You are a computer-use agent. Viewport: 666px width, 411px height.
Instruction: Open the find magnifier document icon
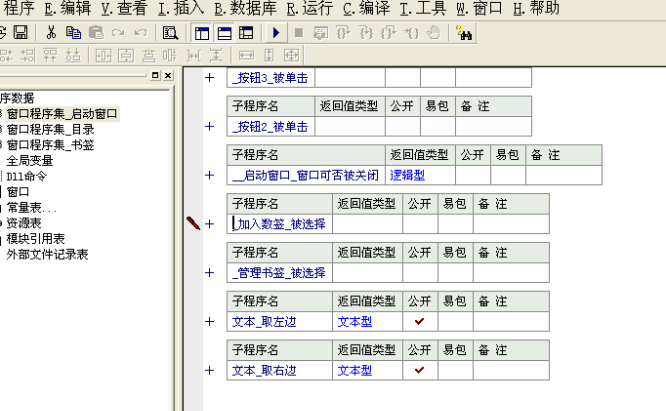pyautogui.click(x=170, y=33)
